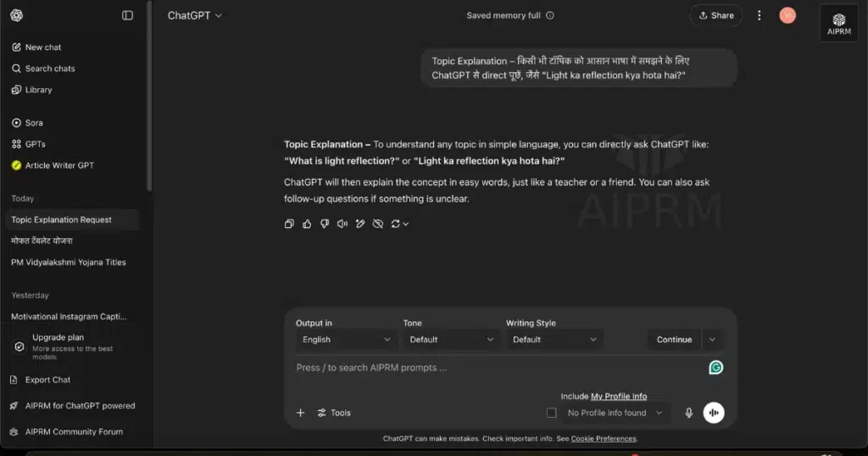Open PM Vidyalakshmi Yojana Titles chat
868x456 pixels.
point(68,262)
